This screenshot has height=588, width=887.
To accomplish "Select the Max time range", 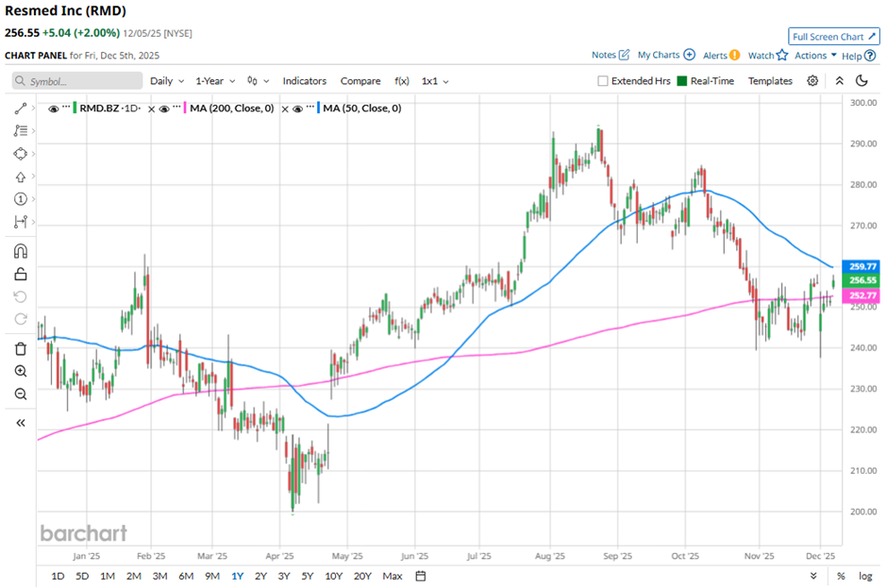I will [x=392, y=576].
